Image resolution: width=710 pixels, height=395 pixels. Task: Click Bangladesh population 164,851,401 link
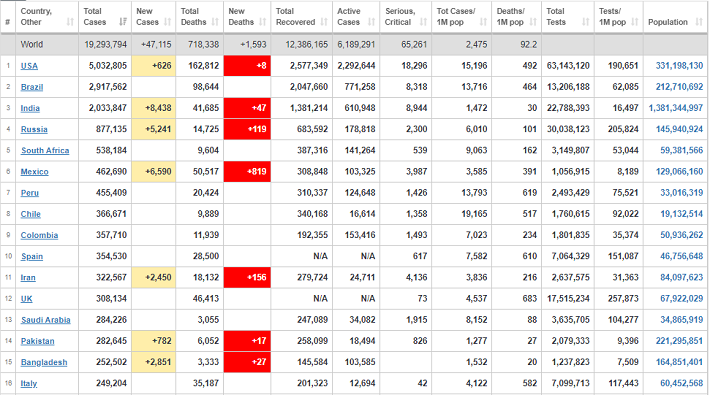679,362
